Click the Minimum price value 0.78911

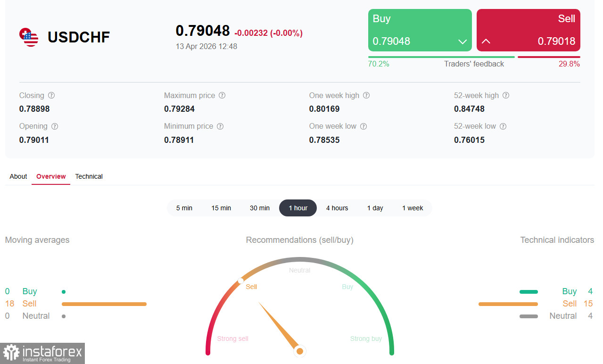(179, 140)
